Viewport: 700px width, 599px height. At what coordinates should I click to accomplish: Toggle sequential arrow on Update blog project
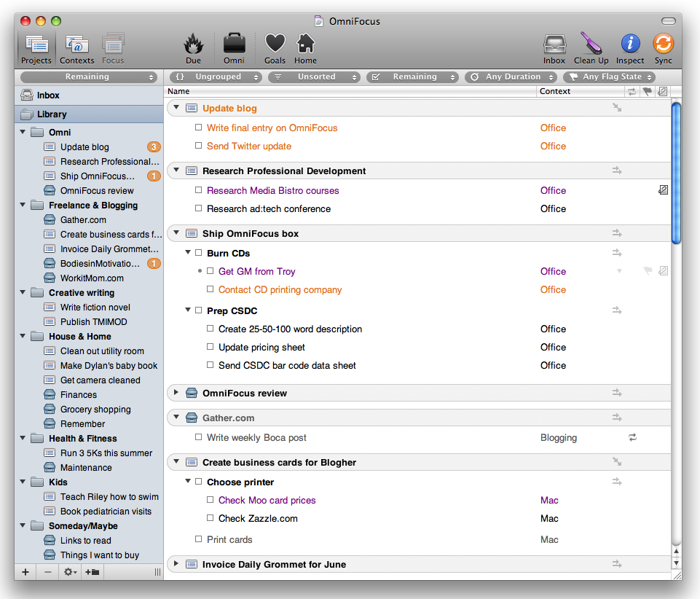[617, 108]
